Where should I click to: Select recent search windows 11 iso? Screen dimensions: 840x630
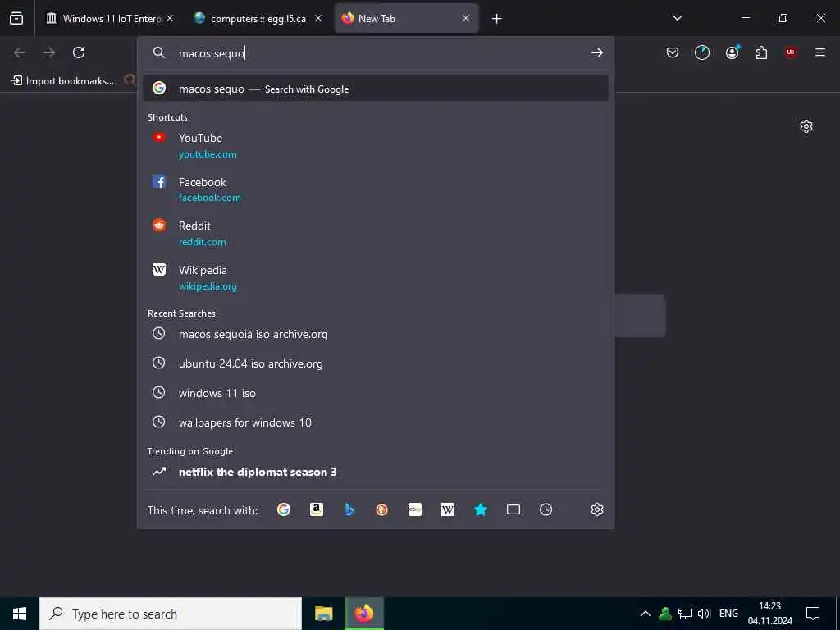point(376,393)
